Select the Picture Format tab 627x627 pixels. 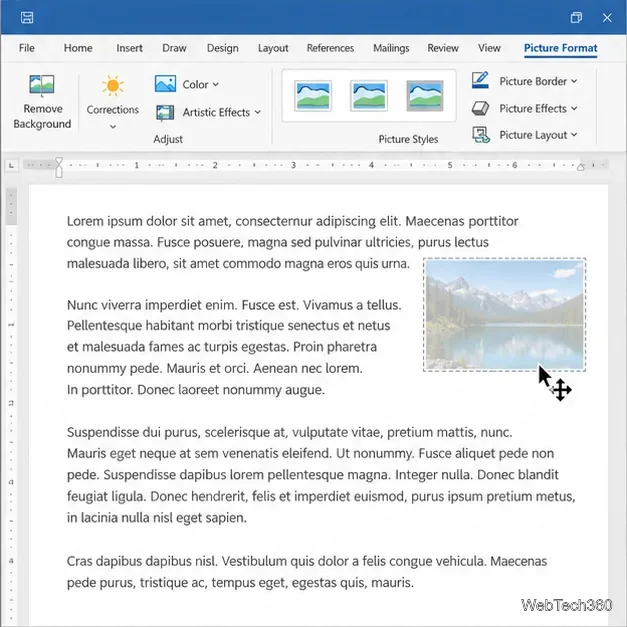(x=561, y=48)
